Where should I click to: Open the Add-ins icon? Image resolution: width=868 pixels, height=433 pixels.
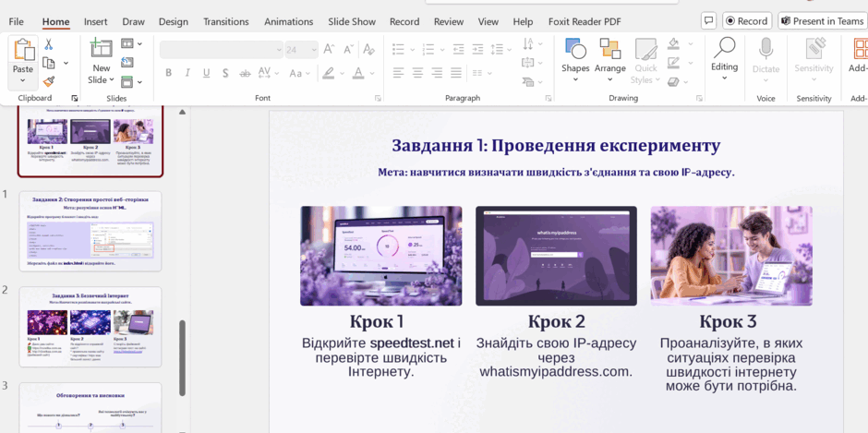click(x=860, y=49)
